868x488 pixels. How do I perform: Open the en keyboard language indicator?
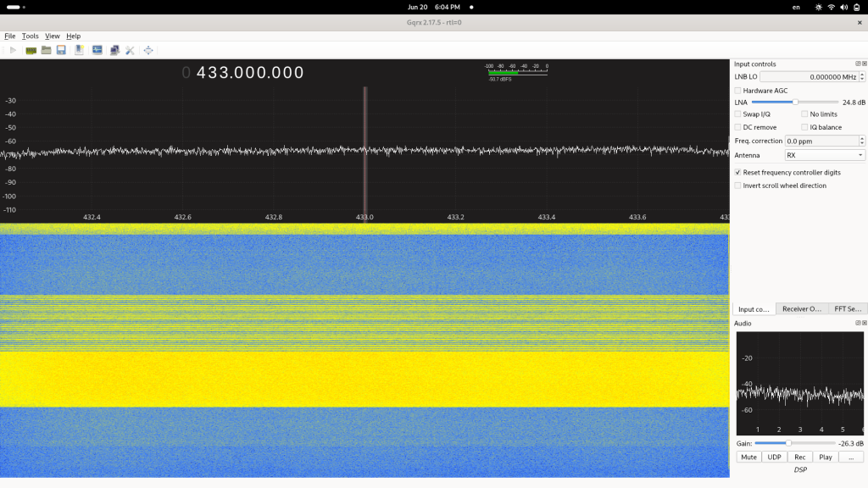click(x=796, y=7)
